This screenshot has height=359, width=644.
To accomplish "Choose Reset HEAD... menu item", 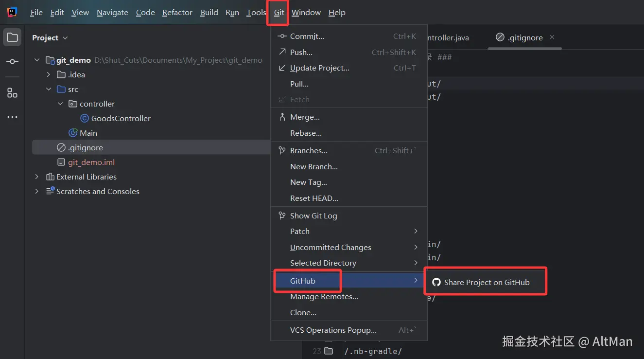I will pos(349,198).
